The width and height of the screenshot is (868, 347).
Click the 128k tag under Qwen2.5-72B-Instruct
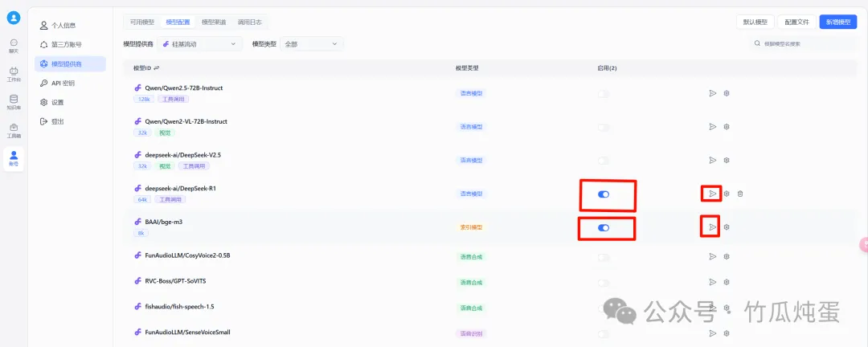click(143, 99)
